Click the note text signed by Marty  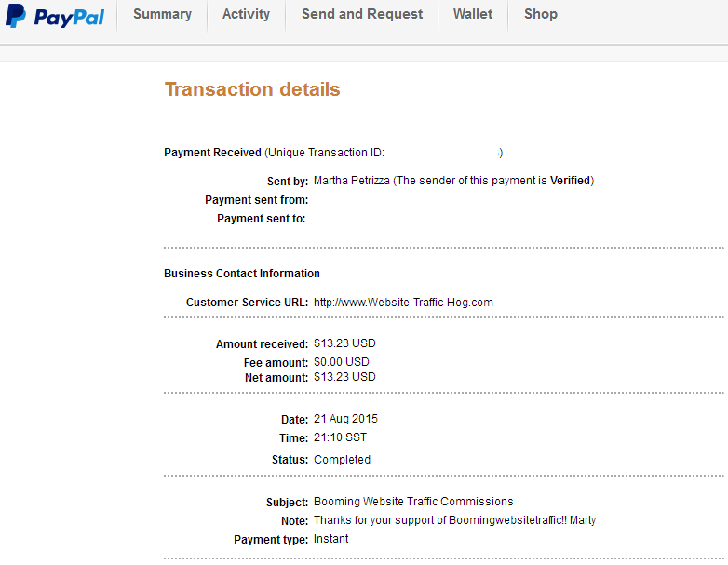[x=454, y=520]
